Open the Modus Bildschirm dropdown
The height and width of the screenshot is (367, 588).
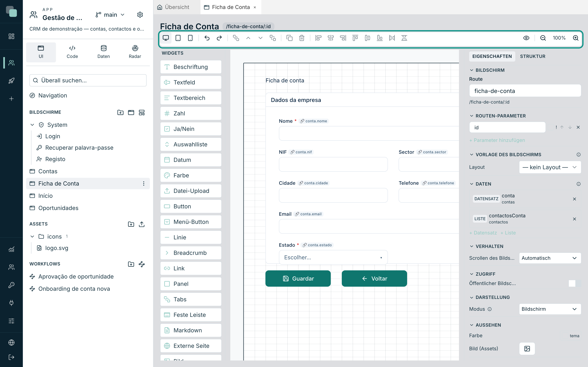(550, 309)
